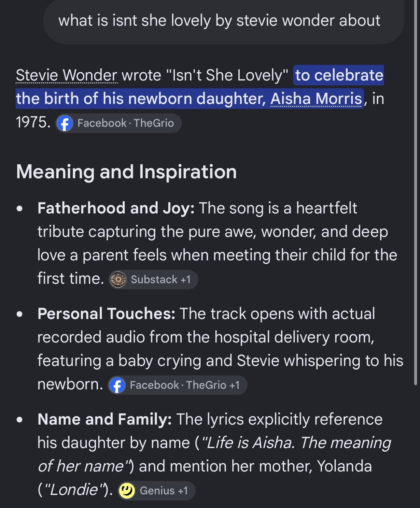This screenshot has height=508, width=420.
Task: Click the Substack source icon
Action: (118, 280)
